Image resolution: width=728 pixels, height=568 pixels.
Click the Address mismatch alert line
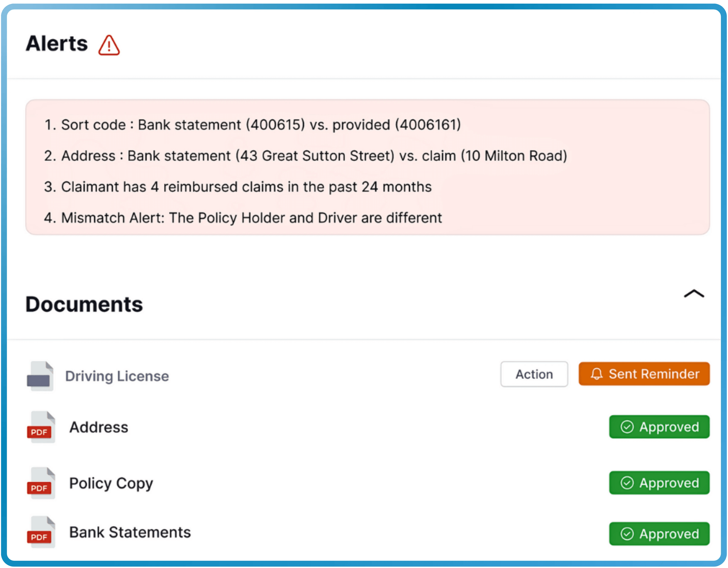pos(305,156)
